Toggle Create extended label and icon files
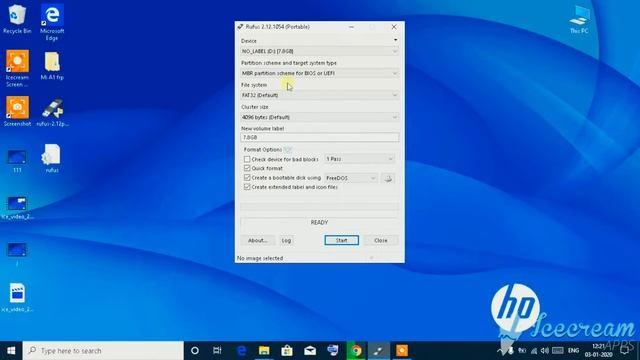This screenshot has width=640, height=360. [247, 187]
